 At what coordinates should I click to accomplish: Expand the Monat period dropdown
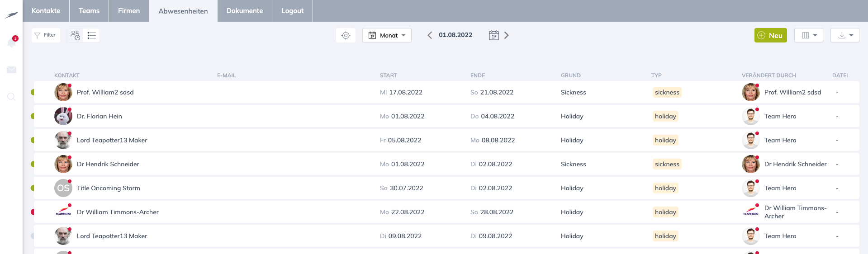(x=387, y=35)
